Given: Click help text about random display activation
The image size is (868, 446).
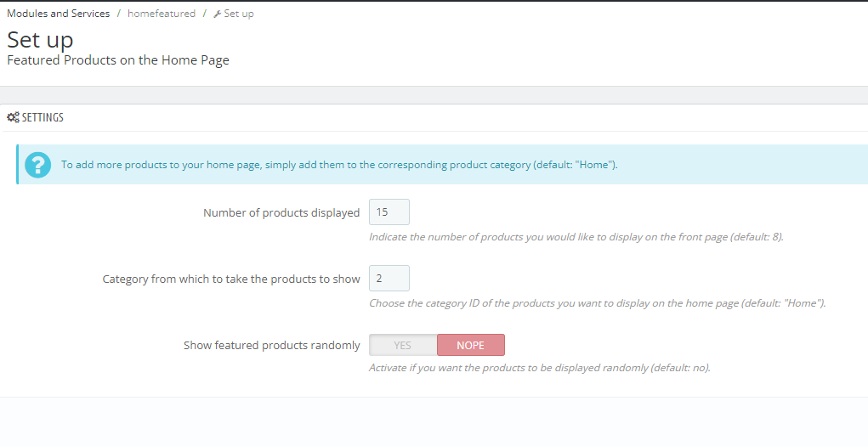Looking at the screenshot, I should pyautogui.click(x=539, y=369).
